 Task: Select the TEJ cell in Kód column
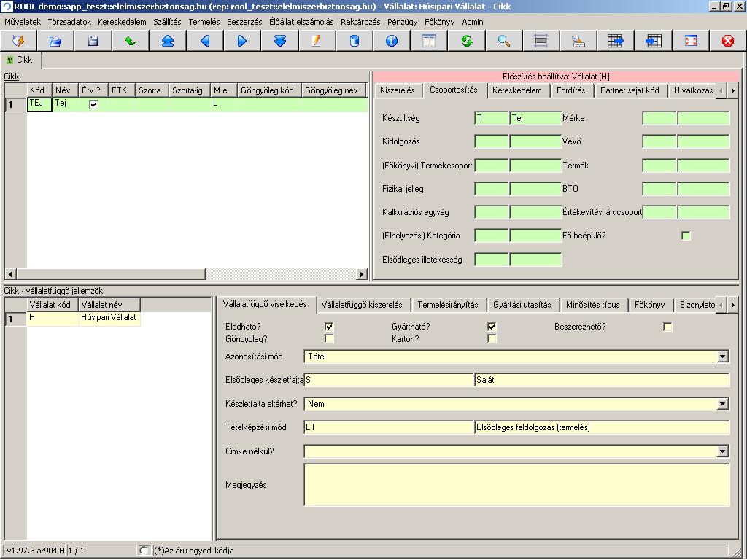click(x=39, y=104)
